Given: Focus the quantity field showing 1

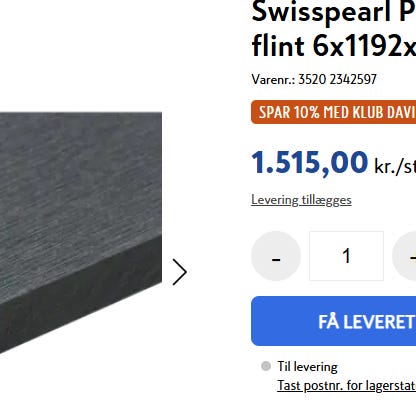Looking at the screenshot, I should [x=346, y=256].
